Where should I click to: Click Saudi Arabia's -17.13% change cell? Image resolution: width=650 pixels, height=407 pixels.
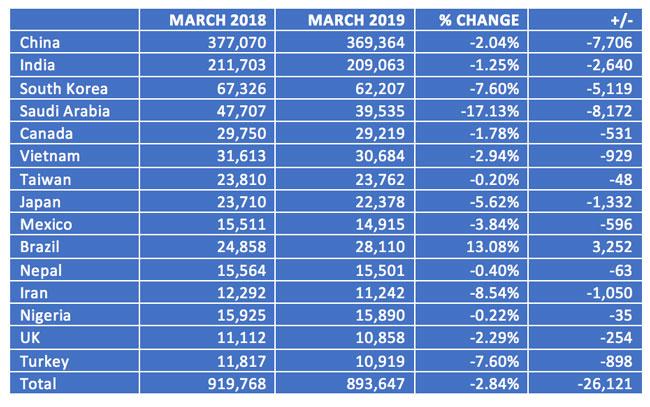coord(471,111)
